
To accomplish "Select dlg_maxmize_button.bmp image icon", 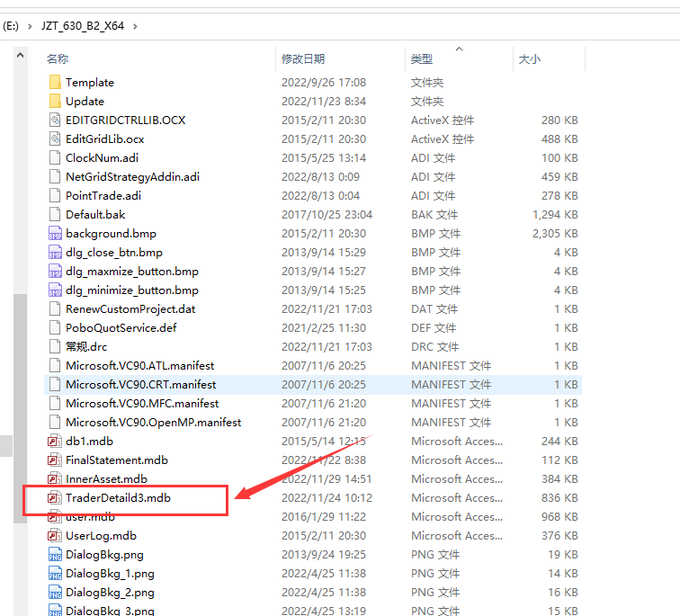I will [55, 272].
